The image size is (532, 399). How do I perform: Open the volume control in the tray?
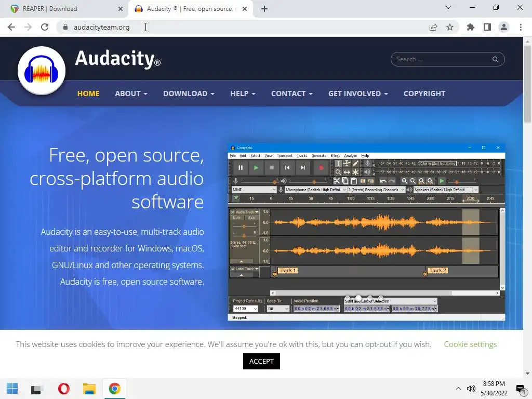471,389
